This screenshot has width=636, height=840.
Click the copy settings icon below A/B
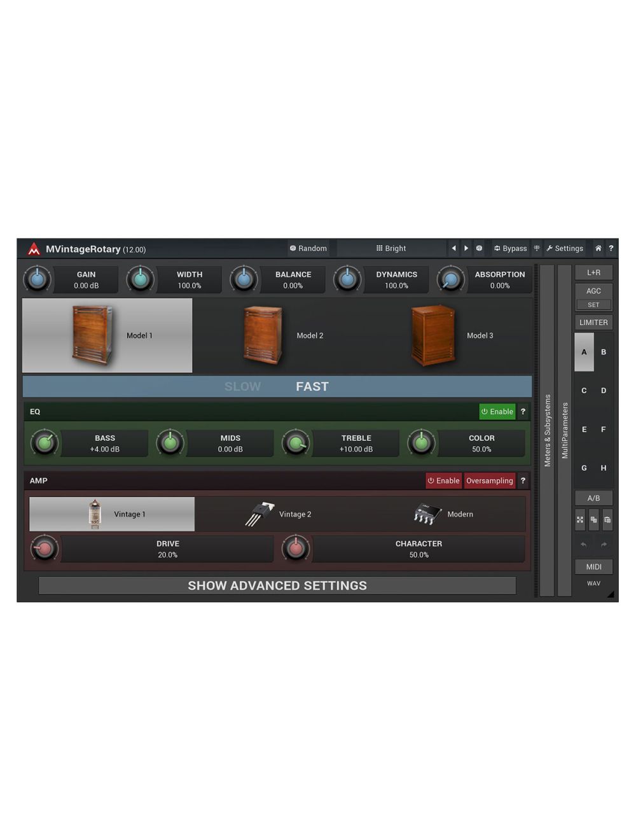[593, 520]
